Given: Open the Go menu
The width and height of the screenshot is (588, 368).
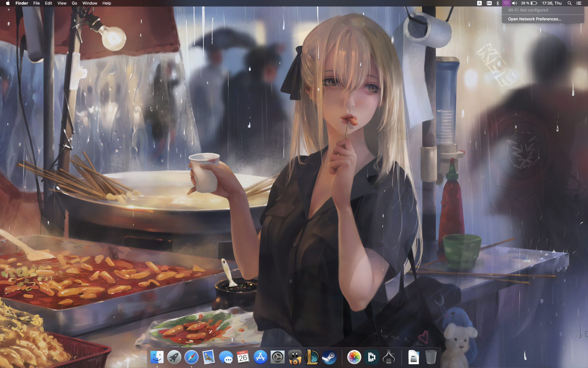Looking at the screenshot, I should (x=74, y=3).
